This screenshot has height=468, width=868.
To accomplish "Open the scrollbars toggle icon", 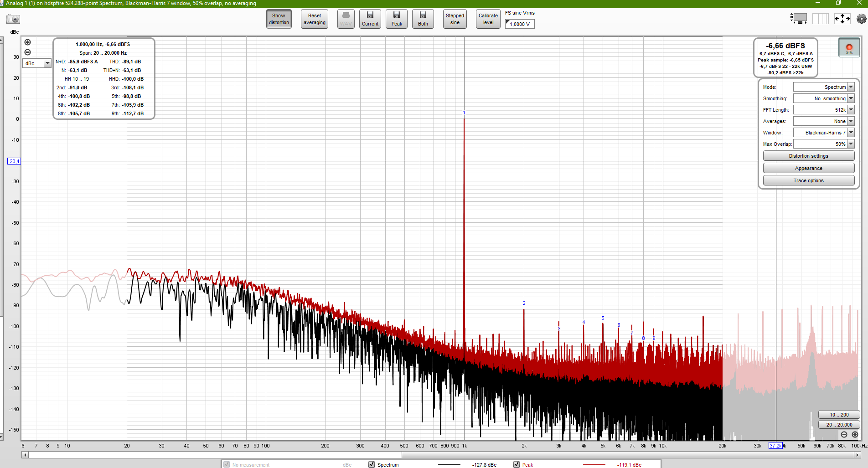I will pos(799,19).
